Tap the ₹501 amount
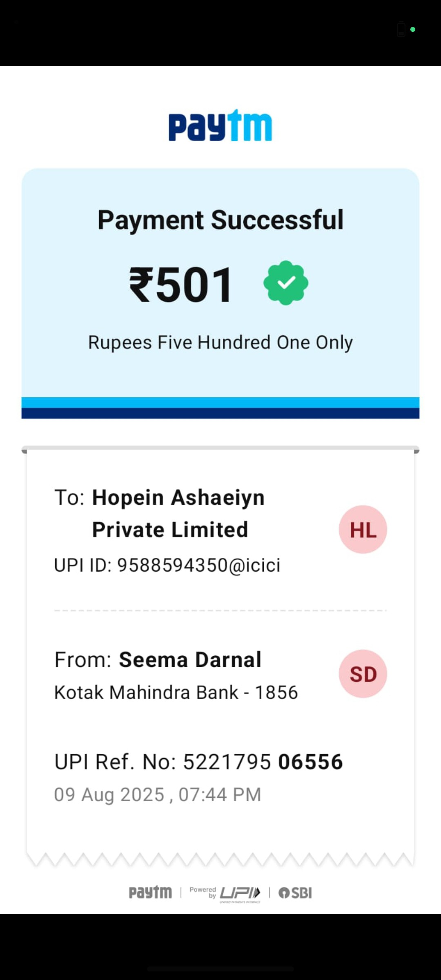The image size is (441, 980). point(181,285)
